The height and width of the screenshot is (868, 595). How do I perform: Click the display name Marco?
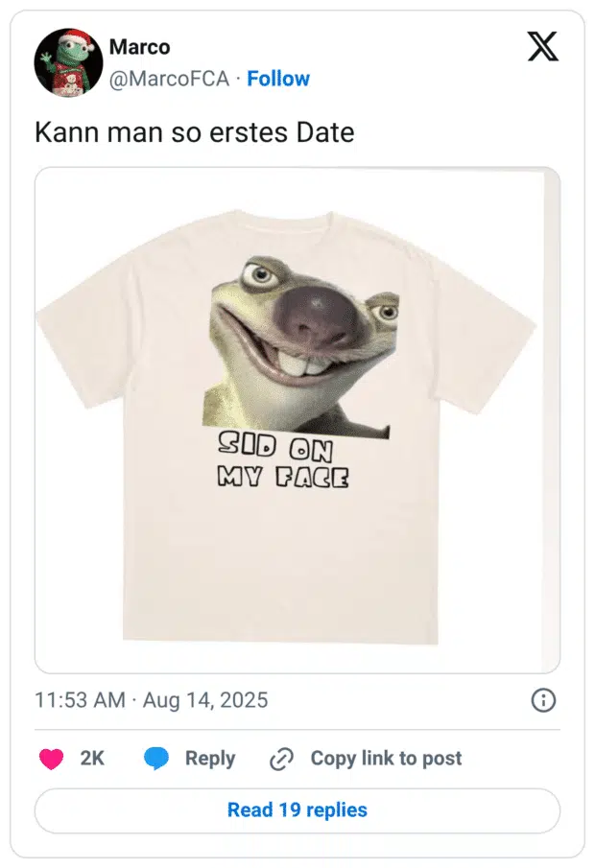139,46
